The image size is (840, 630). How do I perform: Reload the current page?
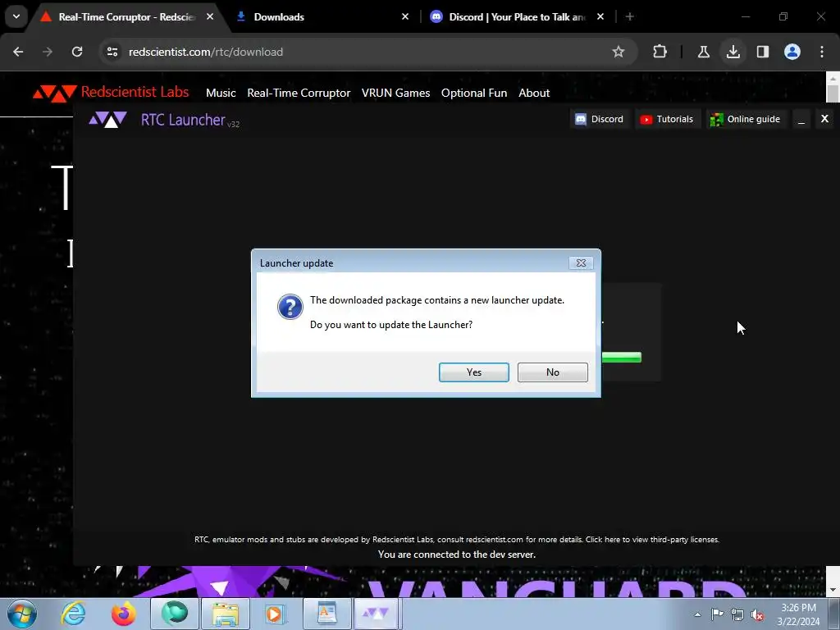click(x=77, y=52)
